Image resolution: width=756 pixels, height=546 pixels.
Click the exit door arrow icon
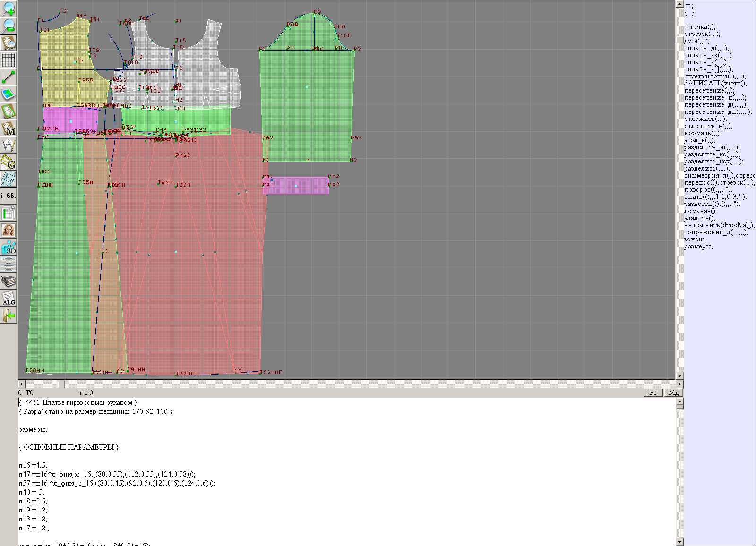pyautogui.click(x=9, y=315)
